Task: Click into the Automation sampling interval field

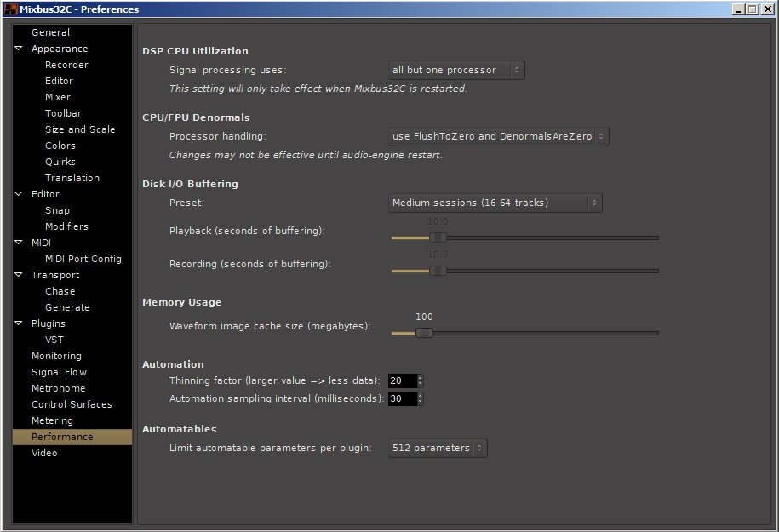Action: (402, 398)
